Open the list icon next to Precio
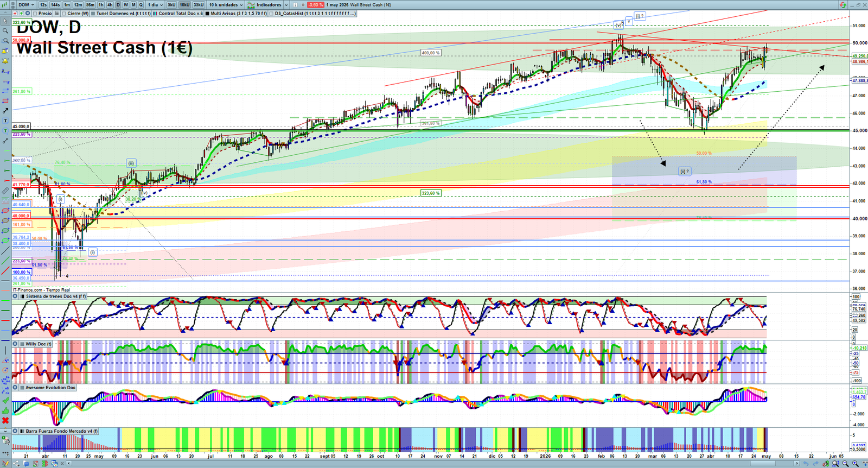The height and width of the screenshot is (468, 868). point(56,13)
